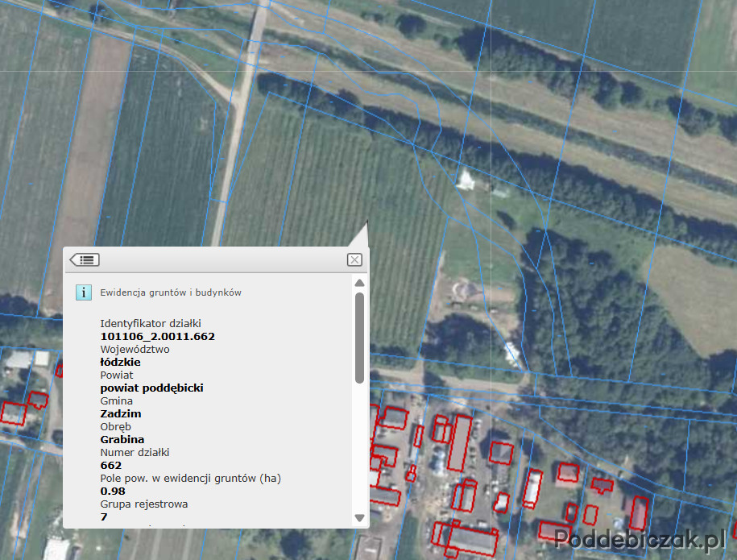Click the popup pointer tip on the map
Screen dimensions: 737x560
coord(366,222)
